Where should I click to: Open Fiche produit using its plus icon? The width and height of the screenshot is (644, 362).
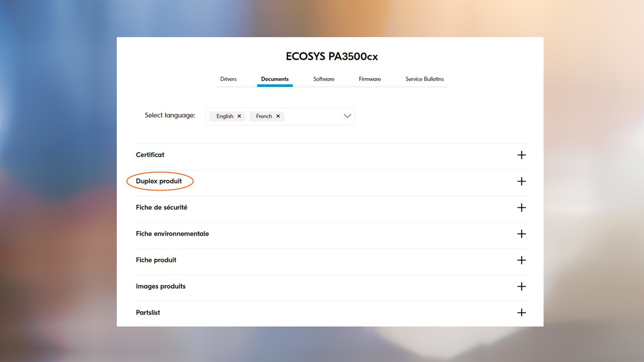pyautogui.click(x=521, y=260)
